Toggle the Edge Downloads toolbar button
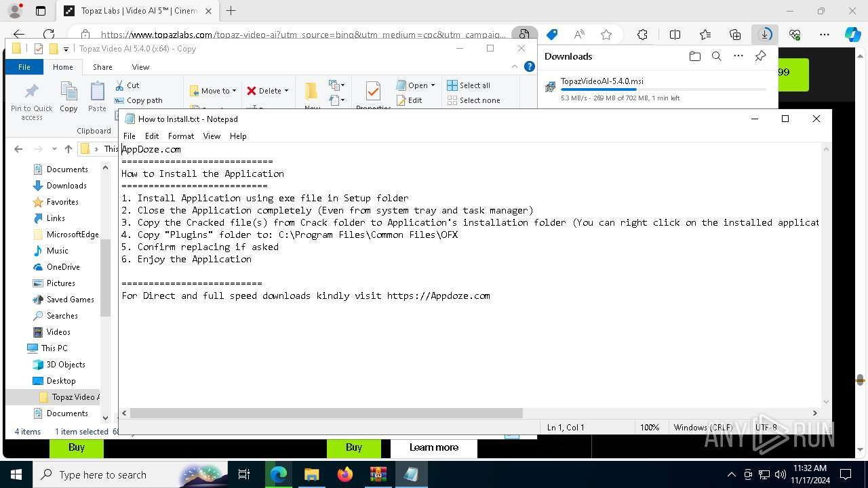This screenshot has width=868, height=488. [765, 35]
